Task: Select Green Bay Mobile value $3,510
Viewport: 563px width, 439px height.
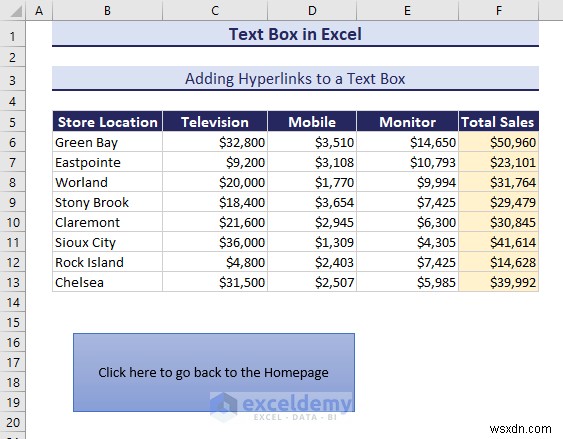Action: click(x=312, y=142)
